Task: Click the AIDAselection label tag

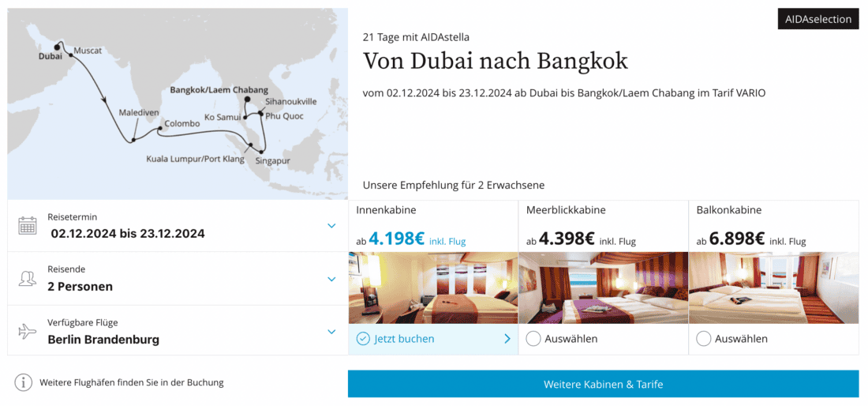Action: 818,19
